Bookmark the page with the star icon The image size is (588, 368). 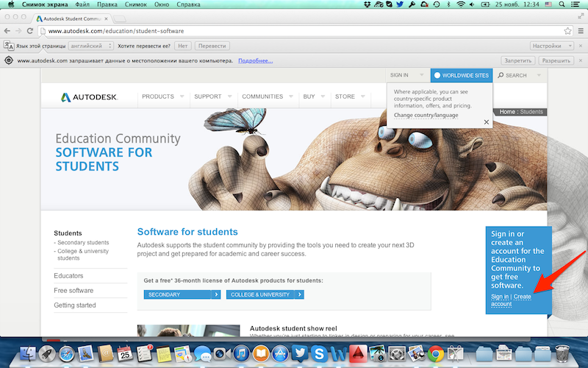point(567,31)
